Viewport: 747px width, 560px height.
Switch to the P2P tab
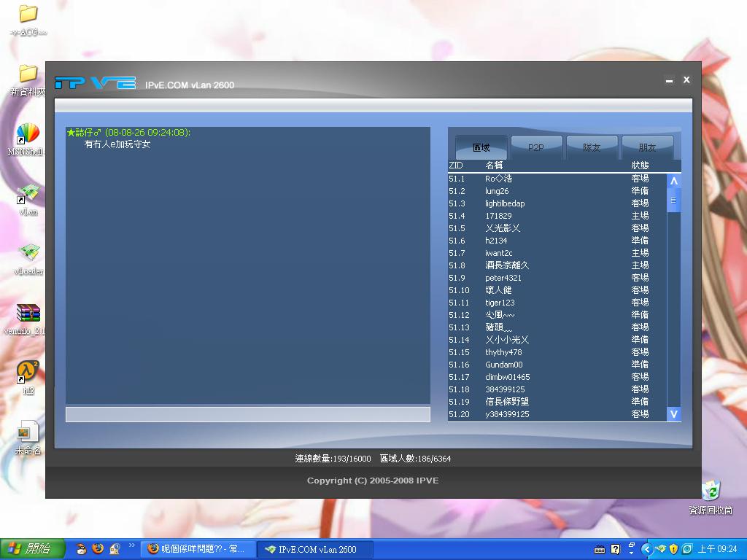[536, 147]
